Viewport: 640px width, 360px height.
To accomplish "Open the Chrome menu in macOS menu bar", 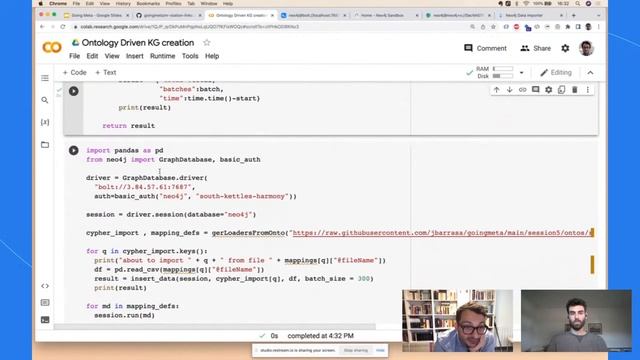I will coord(58,4).
